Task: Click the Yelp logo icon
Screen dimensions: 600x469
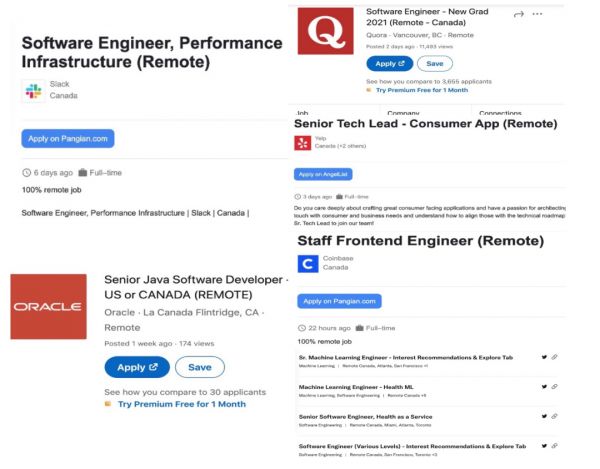Action: point(302,142)
